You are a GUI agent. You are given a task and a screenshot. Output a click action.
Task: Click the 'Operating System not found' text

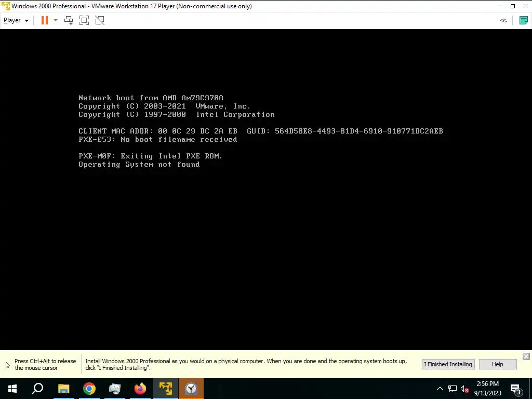click(139, 165)
